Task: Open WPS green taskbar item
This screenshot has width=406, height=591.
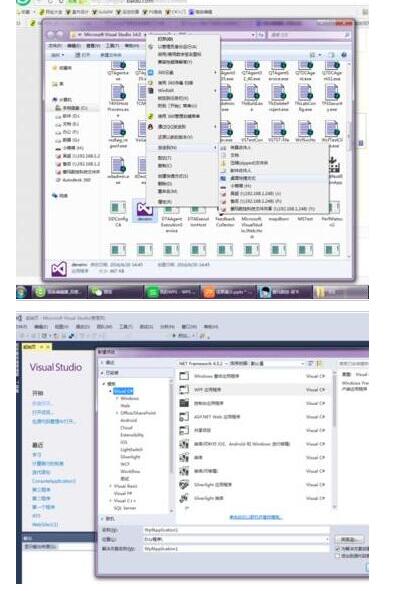Action: (x=172, y=292)
